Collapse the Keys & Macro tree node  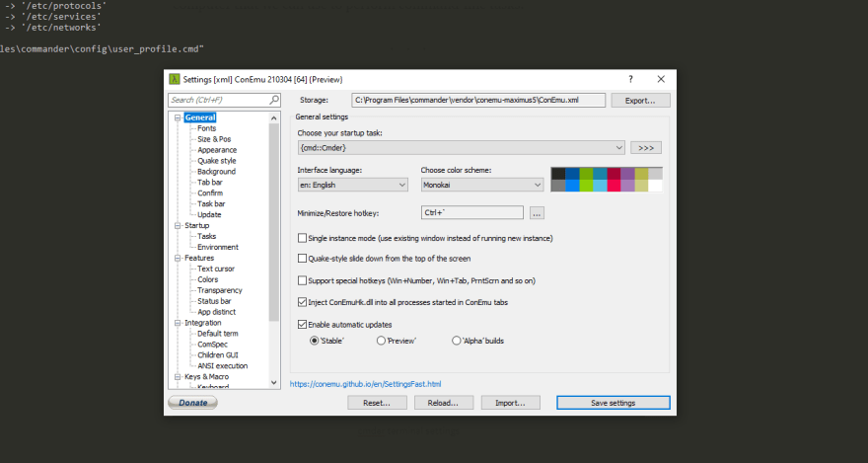[179, 376]
